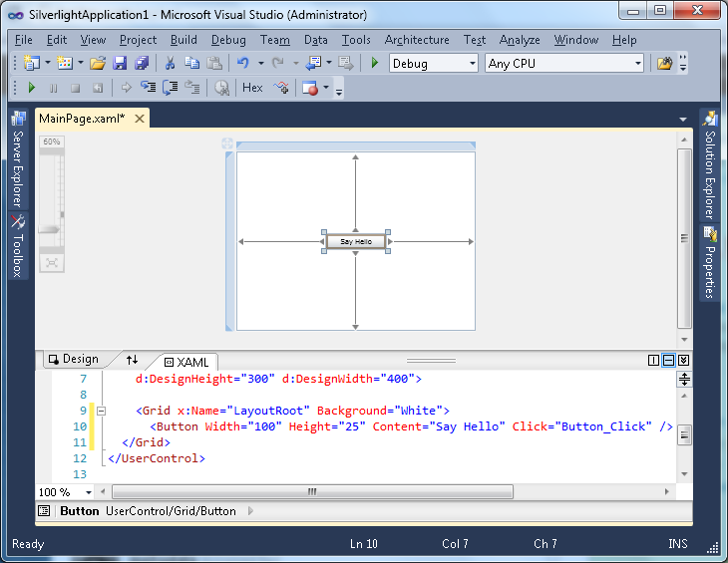Collapse the bottom pane with the chevron icon
This screenshot has height=563, width=728.
[x=684, y=361]
